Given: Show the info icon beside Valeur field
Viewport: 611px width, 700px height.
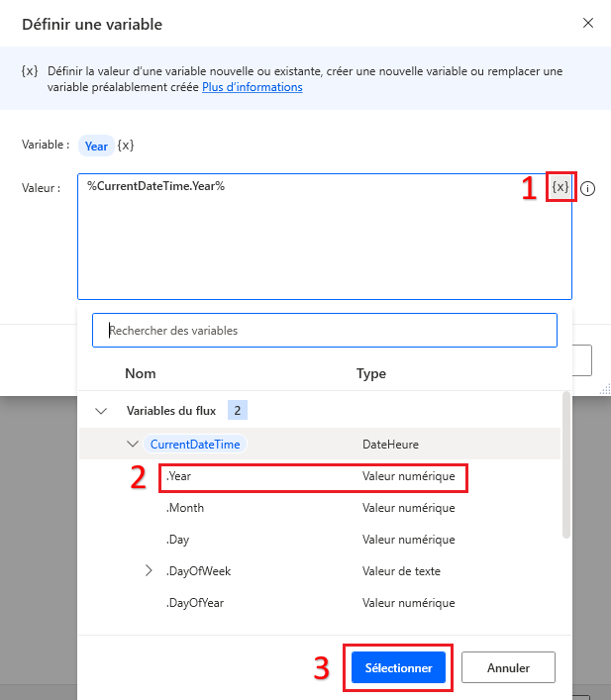Looking at the screenshot, I should pyautogui.click(x=587, y=189).
